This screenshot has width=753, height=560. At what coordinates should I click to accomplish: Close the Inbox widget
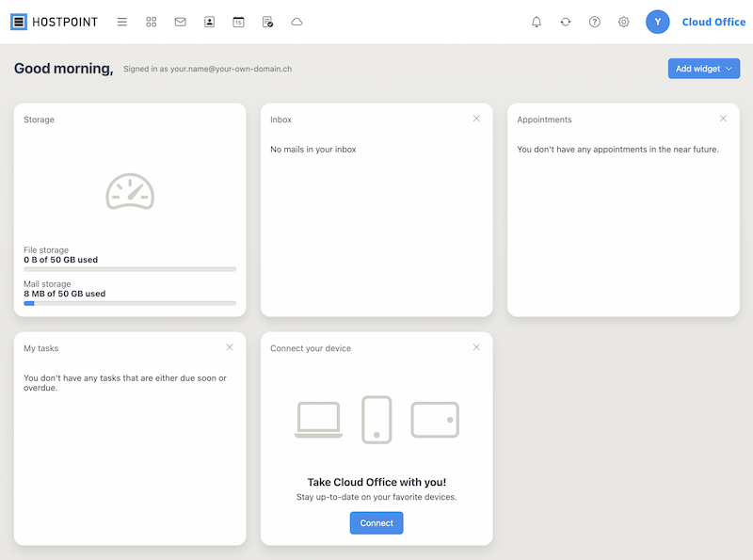click(x=476, y=119)
